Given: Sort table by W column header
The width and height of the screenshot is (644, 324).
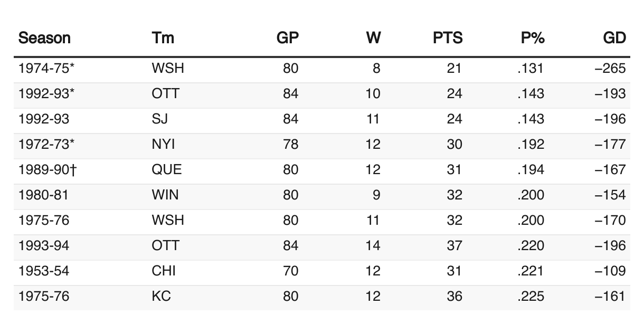Looking at the screenshot, I should coord(373,38).
